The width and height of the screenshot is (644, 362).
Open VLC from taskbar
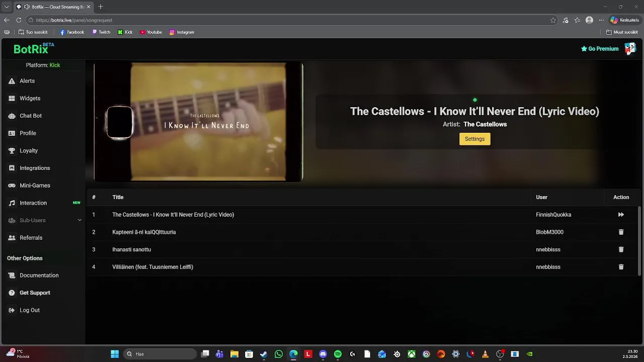point(485,354)
